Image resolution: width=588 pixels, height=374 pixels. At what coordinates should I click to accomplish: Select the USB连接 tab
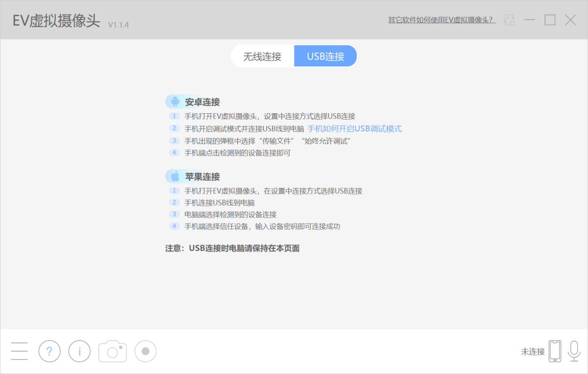tap(325, 56)
